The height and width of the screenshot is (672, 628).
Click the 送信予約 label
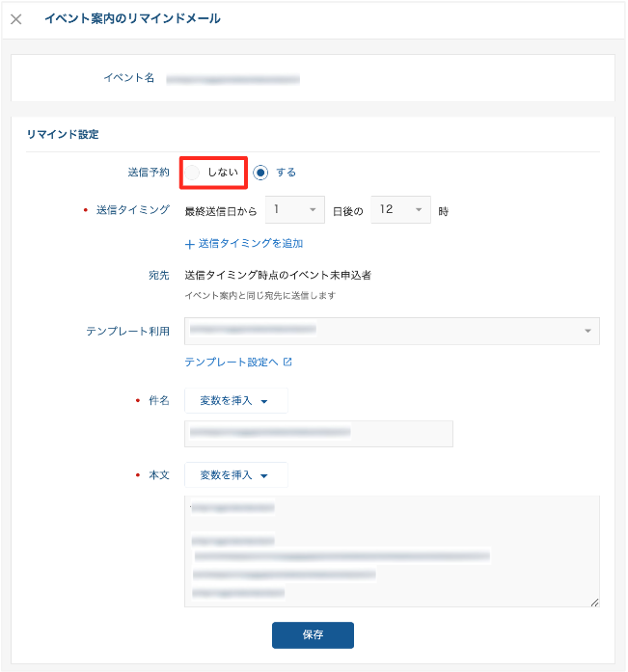pyautogui.click(x=149, y=173)
